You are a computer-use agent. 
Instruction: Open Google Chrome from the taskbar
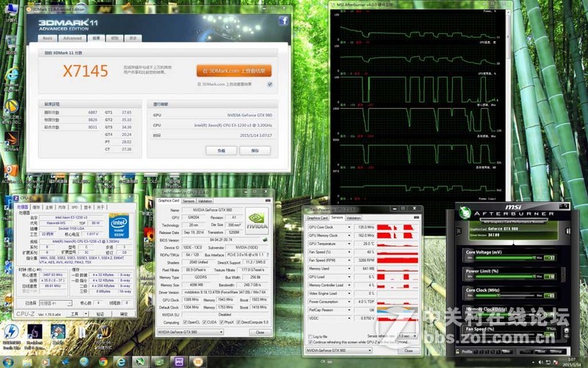(x=103, y=362)
